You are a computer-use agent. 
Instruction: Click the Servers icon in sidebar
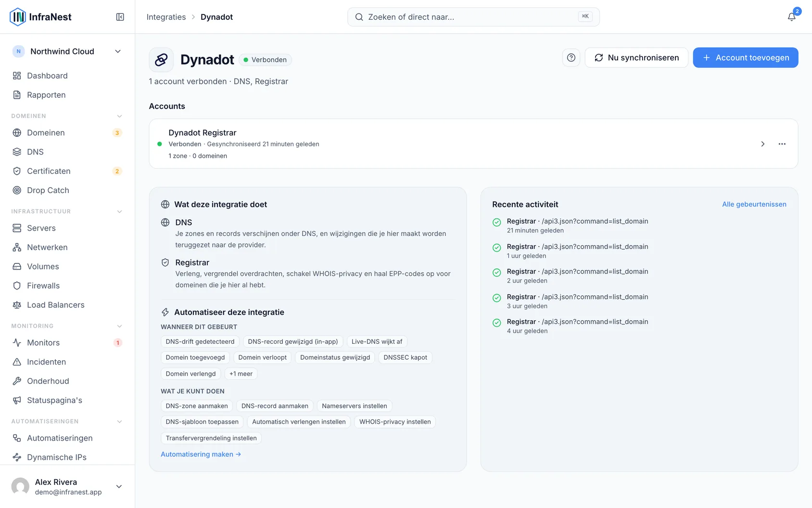pyautogui.click(x=17, y=228)
